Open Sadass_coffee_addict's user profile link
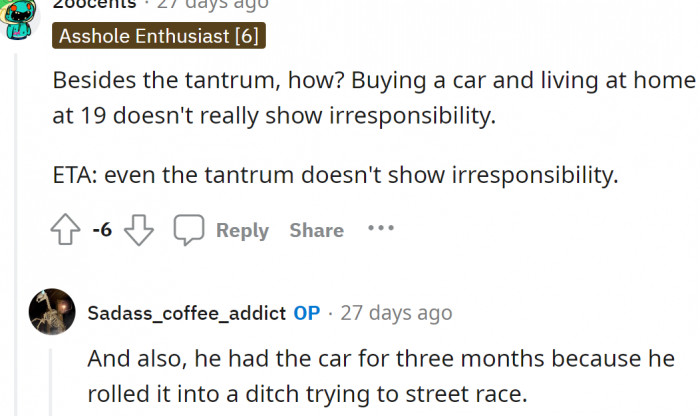This screenshot has height=416, width=700. (x=187, y=313)
